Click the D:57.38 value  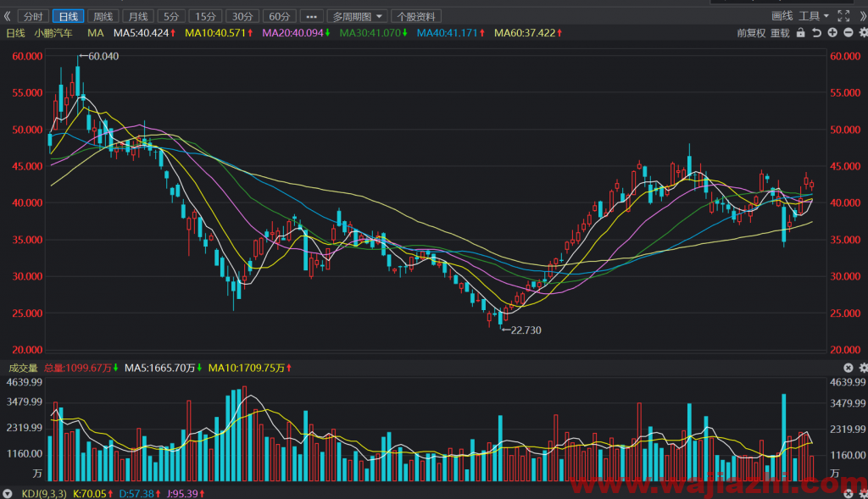pyautogui.click(x=140, y=493)
